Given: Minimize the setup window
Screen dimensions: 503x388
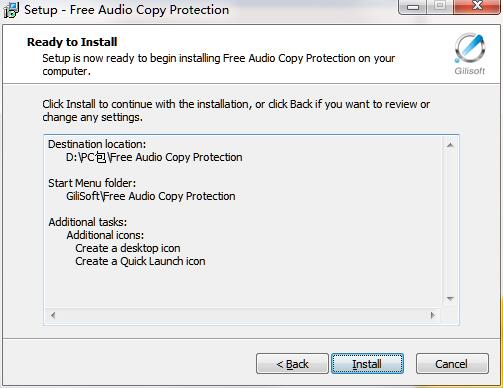Looking at the screenshot, I should tap(413, 7).
